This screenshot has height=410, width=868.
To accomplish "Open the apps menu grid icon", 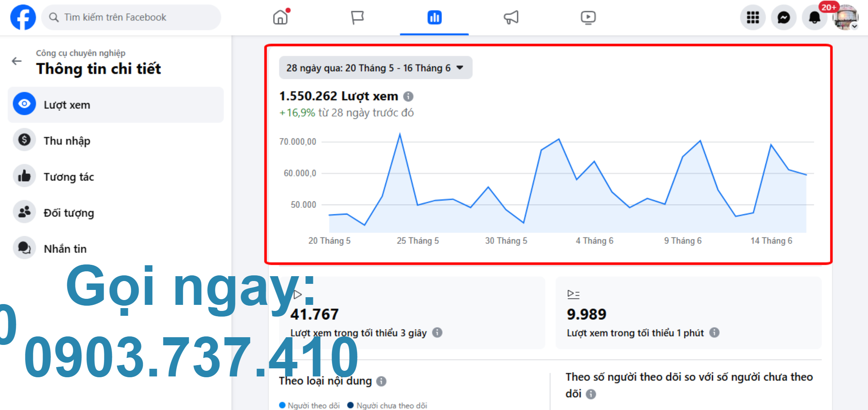I will 752,17.
